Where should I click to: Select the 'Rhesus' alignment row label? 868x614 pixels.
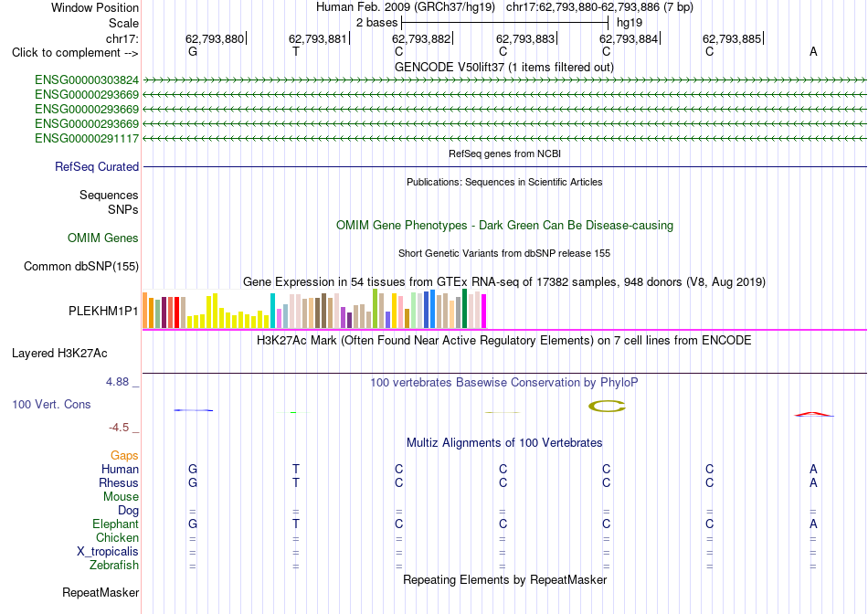click(119, 482)
